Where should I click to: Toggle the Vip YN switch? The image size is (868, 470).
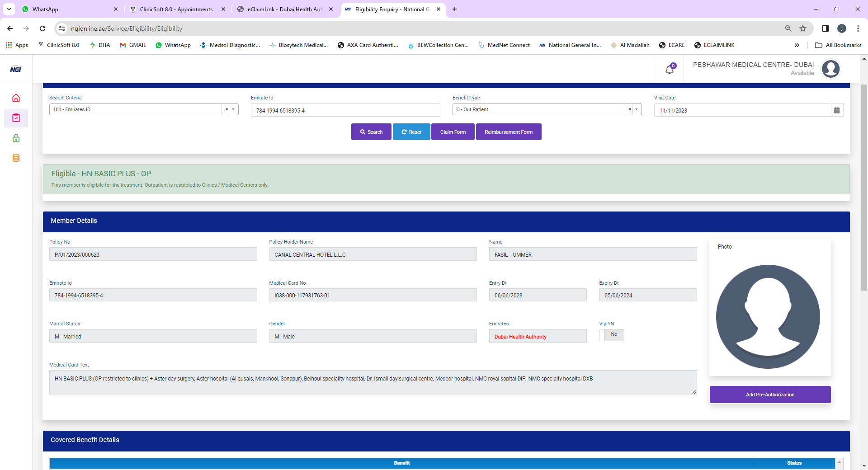611,335
